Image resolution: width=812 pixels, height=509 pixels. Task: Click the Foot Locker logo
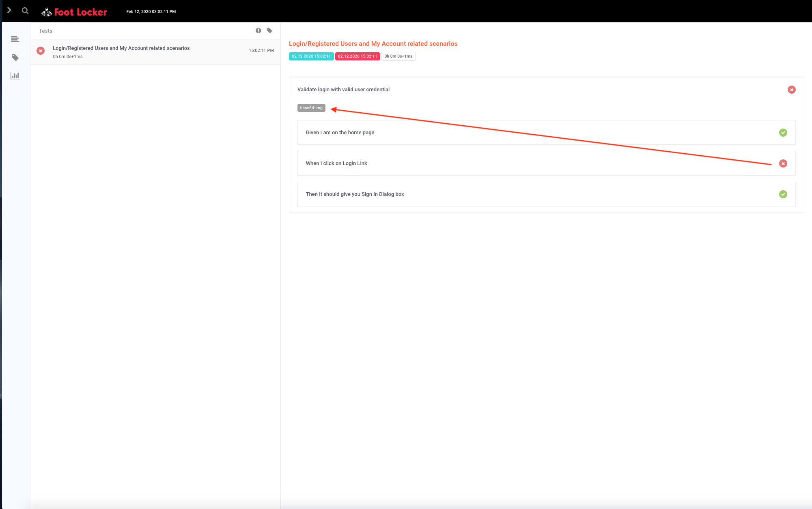coord(74,12)
